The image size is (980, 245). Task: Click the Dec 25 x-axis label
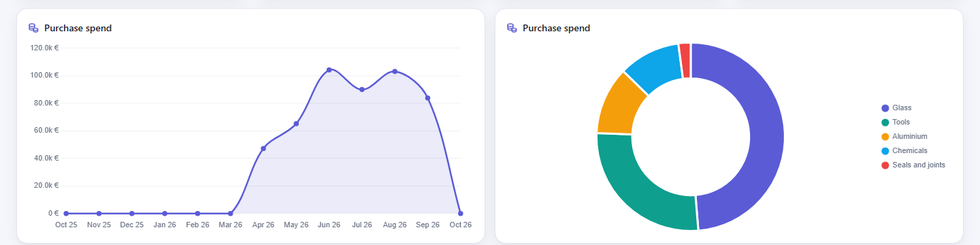coord(132,225)
